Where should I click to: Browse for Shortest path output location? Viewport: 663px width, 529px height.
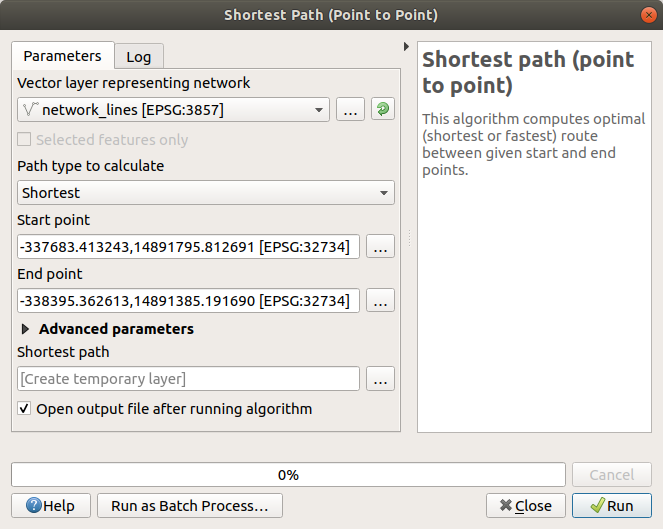[x=380, y=378]
